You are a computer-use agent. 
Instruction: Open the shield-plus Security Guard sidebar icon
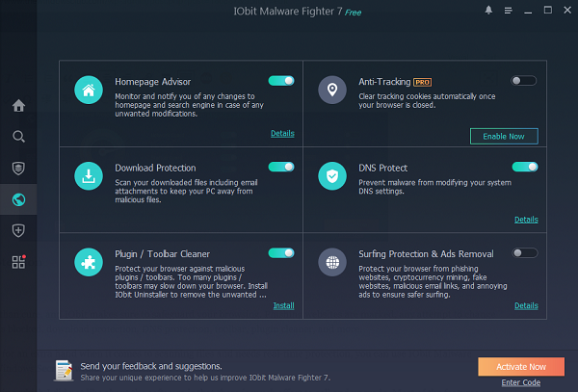[18, 230]
